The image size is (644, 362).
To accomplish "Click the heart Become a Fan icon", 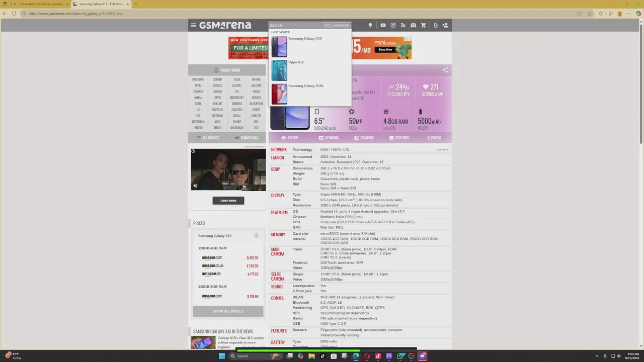I will [x=426, y=87].
